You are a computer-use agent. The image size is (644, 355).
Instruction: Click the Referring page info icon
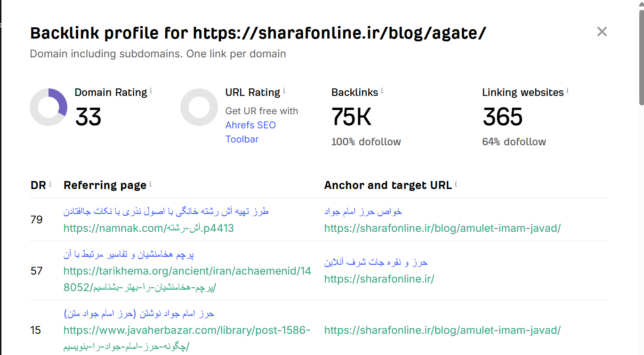(151, 184)
